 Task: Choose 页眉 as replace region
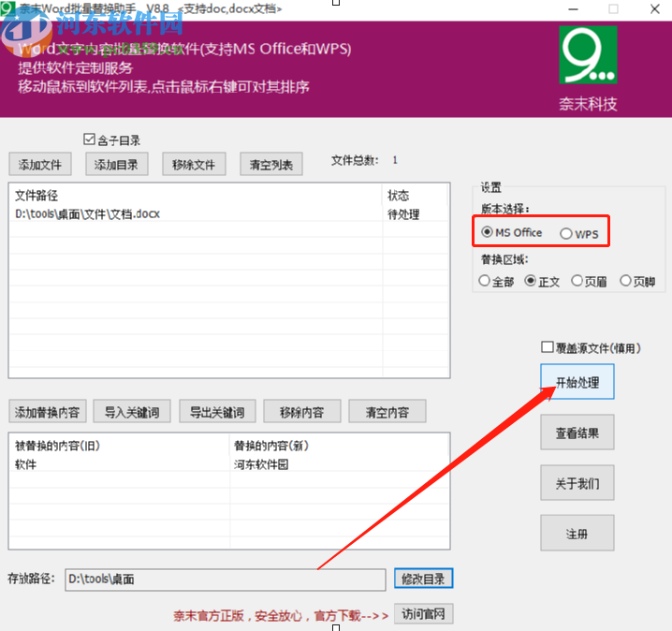coord(577,281)
